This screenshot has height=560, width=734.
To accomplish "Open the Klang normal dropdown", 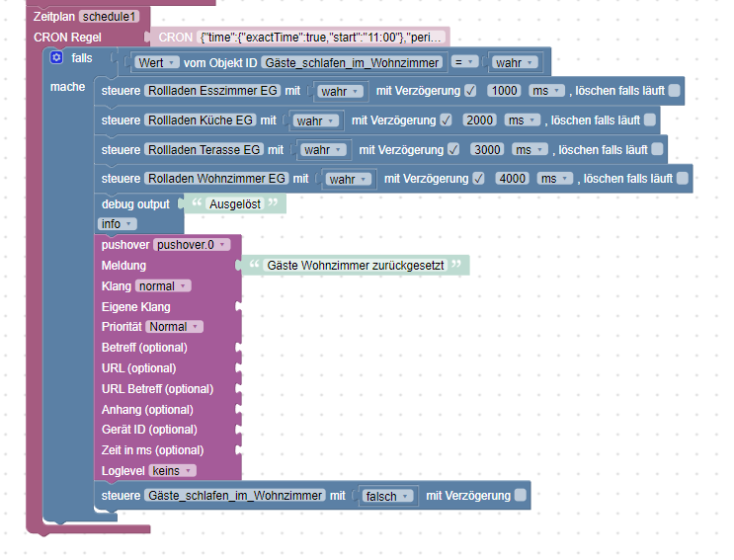I will pyautogui.click(x=163, y=285).
